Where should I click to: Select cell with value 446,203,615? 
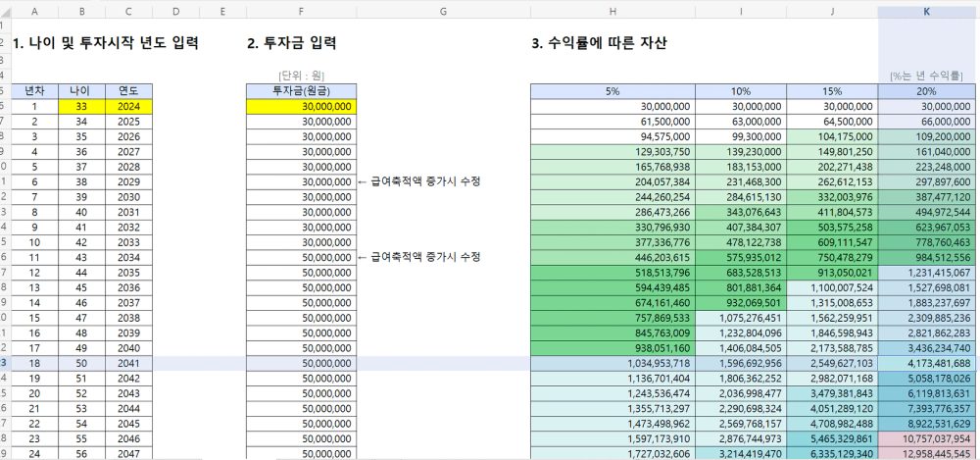pyautogui.click(x=612, y=257)
